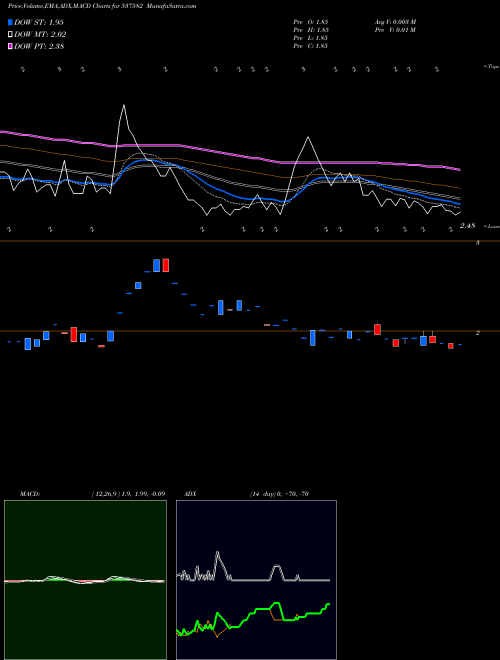The height and width of the screenshot is (660, 500).
Task: Click the 'Avg V: 0.003 M' volume text
Action: (x=396, y=22)
